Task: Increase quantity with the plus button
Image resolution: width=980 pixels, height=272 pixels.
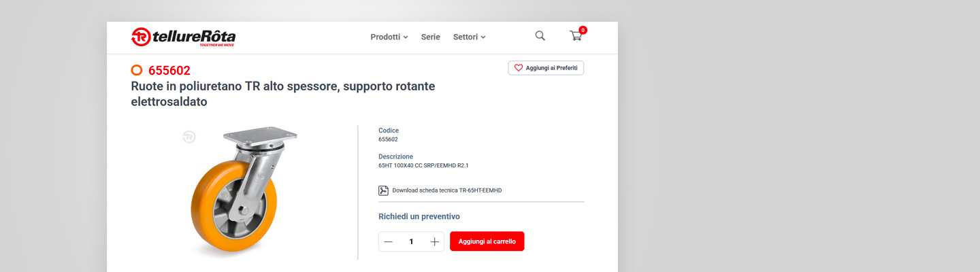Action: [435, 241]
